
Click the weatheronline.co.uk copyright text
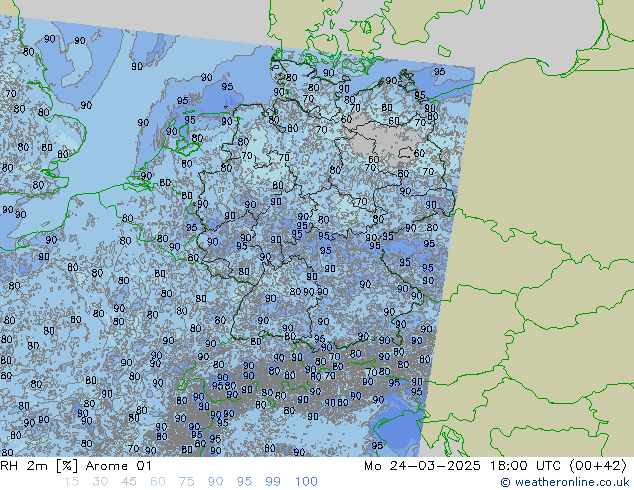(x=565, y=482)
